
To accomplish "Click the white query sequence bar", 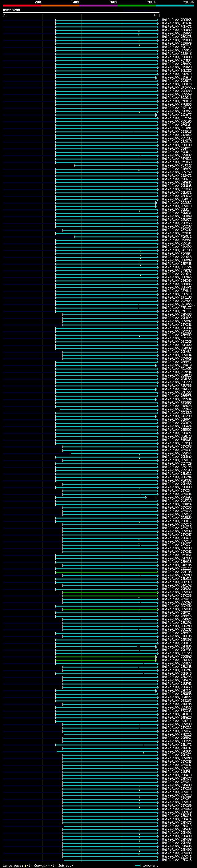I will (81, 13).
